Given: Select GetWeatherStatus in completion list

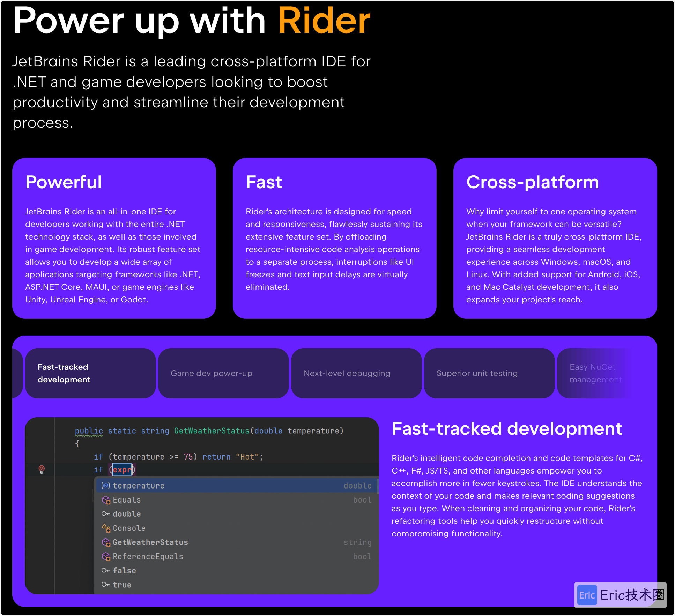Looking at the screenshot, I should click(236, 542).
